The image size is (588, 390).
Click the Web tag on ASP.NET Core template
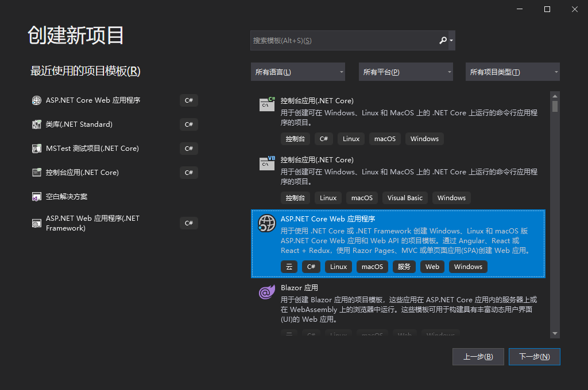click(432, 267)
